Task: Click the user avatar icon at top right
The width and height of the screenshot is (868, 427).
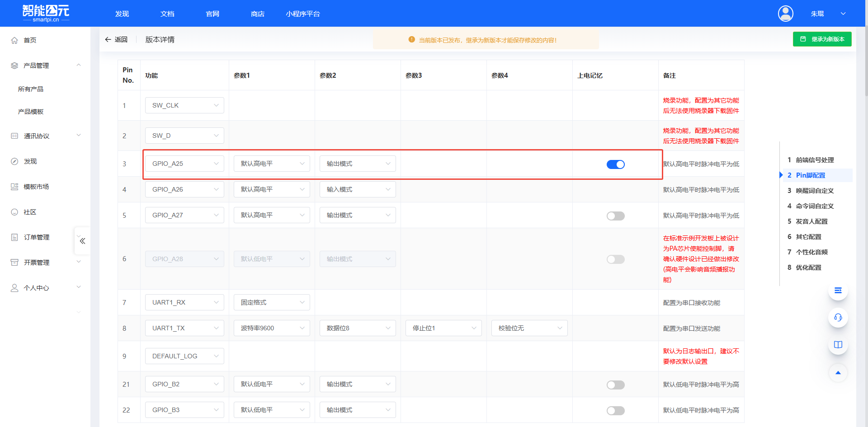Action: tap(785, 14)
